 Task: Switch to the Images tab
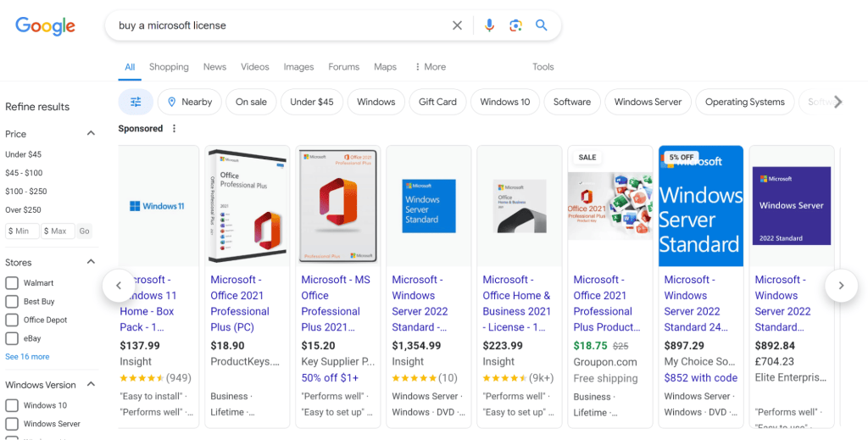pyautogui.click(x=298, y=67)
